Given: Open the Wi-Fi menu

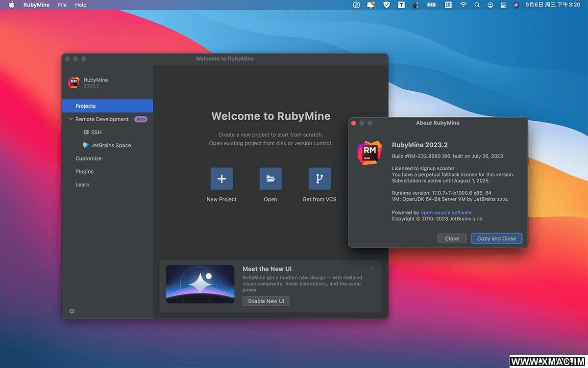Looking at the screenshot, I should (x=463, y=5).
